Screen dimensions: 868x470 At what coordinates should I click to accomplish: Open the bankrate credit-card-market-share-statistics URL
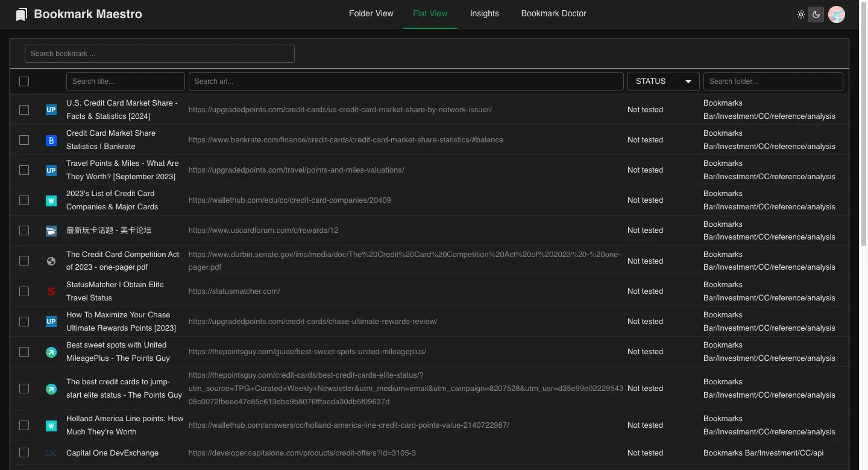point(345,140)
